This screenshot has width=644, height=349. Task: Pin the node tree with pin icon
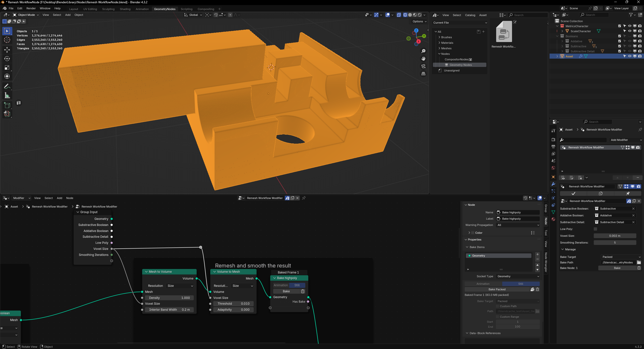304,198
